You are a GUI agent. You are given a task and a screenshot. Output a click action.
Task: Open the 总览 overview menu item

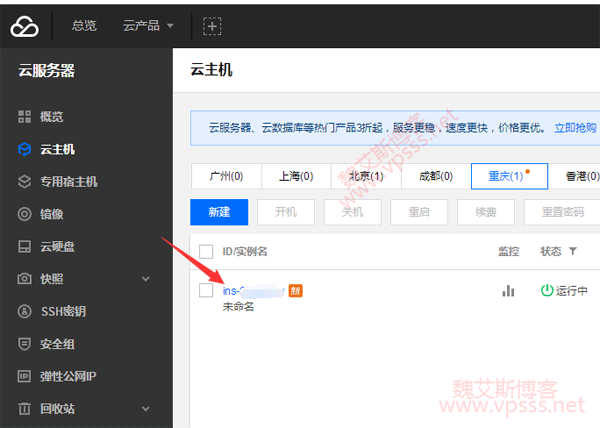tap(84, 26)
